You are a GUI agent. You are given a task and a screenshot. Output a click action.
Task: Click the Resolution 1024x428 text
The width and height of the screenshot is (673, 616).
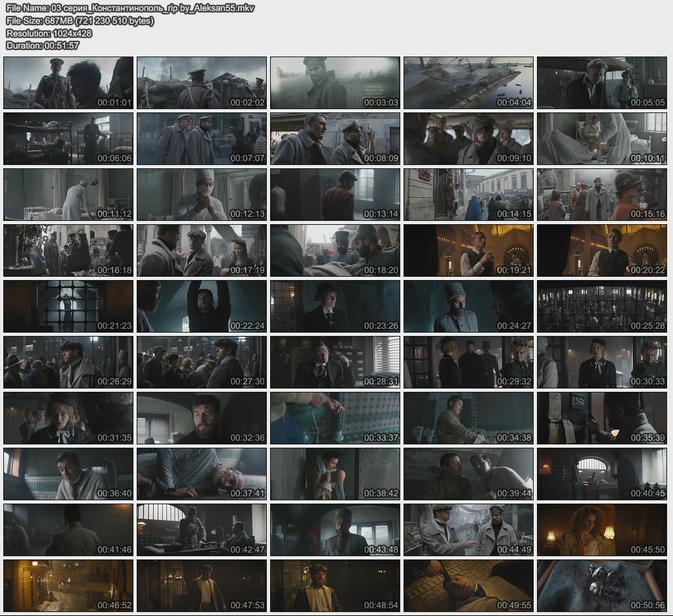pos(49,33)
